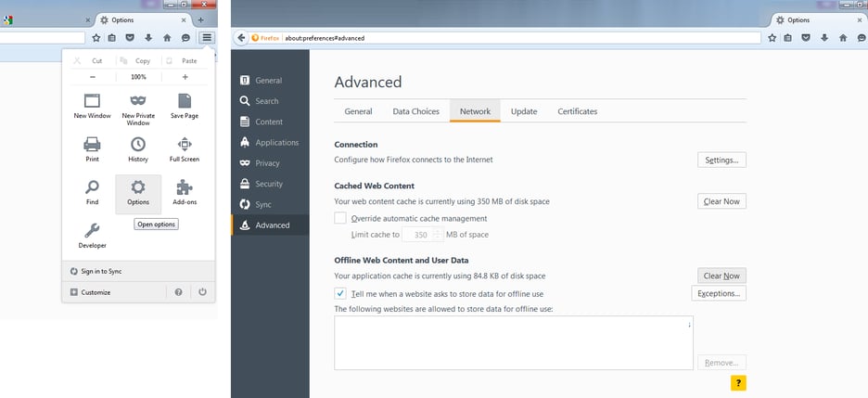This screenshot has width=868, height=398.
Task: Click the Add-ons puzzle piece icon
Action: point(185,186)
